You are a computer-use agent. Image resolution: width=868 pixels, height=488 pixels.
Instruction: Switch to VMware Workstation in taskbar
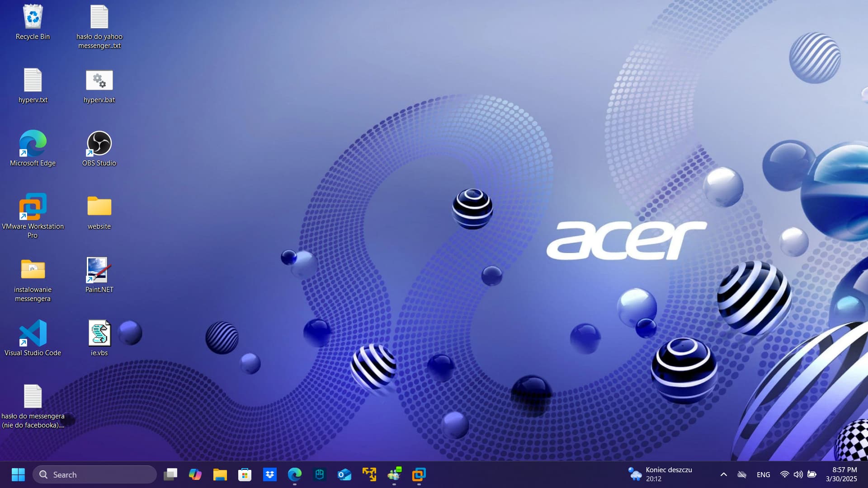tap(419, 474)
